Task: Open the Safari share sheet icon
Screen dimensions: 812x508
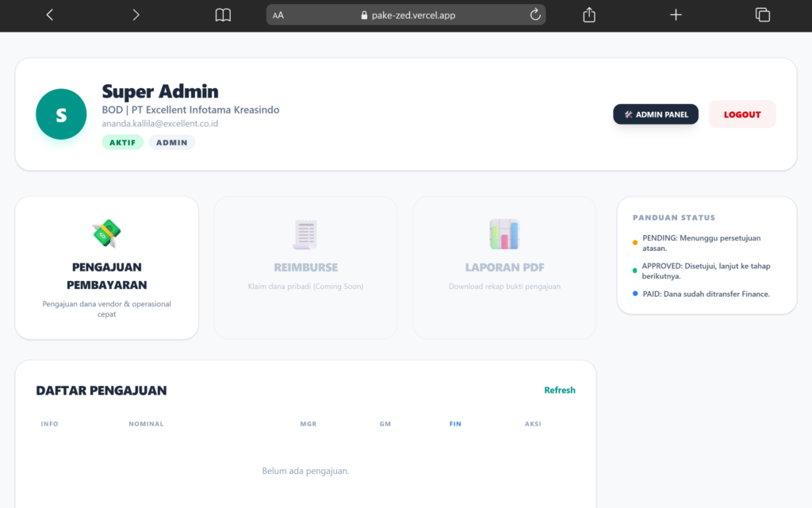Action: 589,15
